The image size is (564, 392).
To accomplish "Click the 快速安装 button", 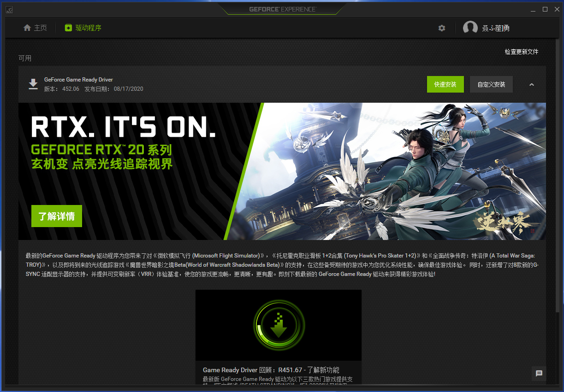I will point(445,84).
